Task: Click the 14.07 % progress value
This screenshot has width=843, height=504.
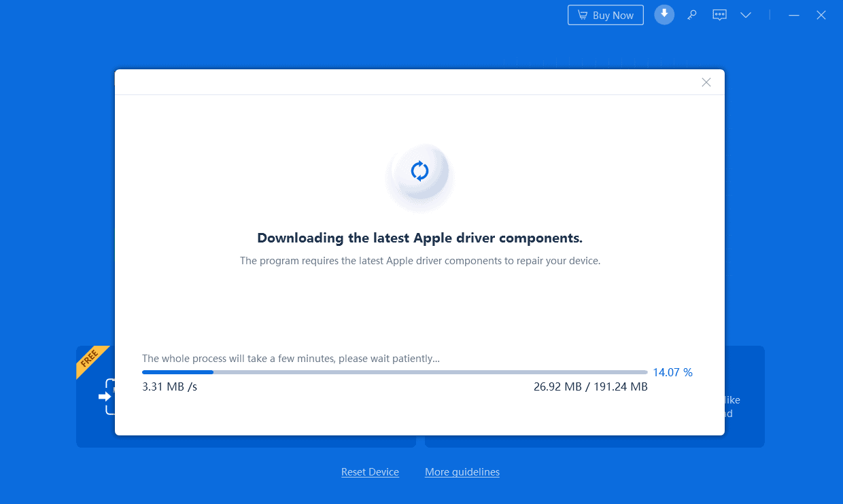Action: click(672, 372)
